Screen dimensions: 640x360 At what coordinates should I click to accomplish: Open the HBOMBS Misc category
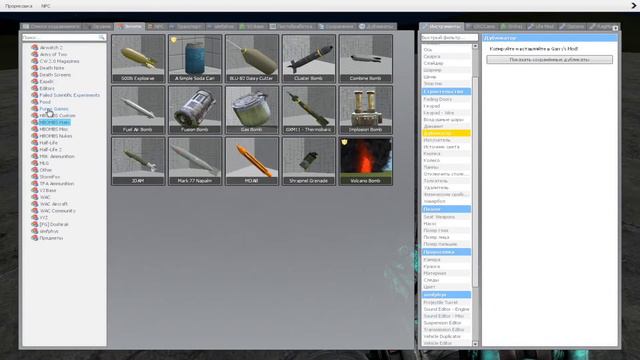click(x=53, y=129)
